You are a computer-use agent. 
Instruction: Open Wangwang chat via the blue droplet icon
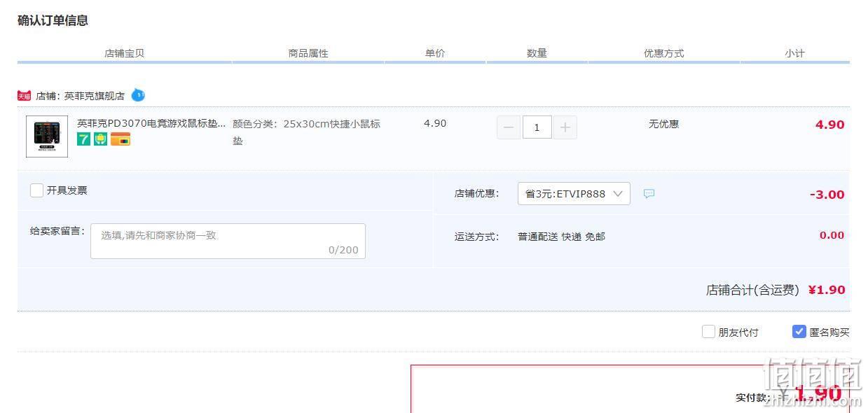coord(138,94)
